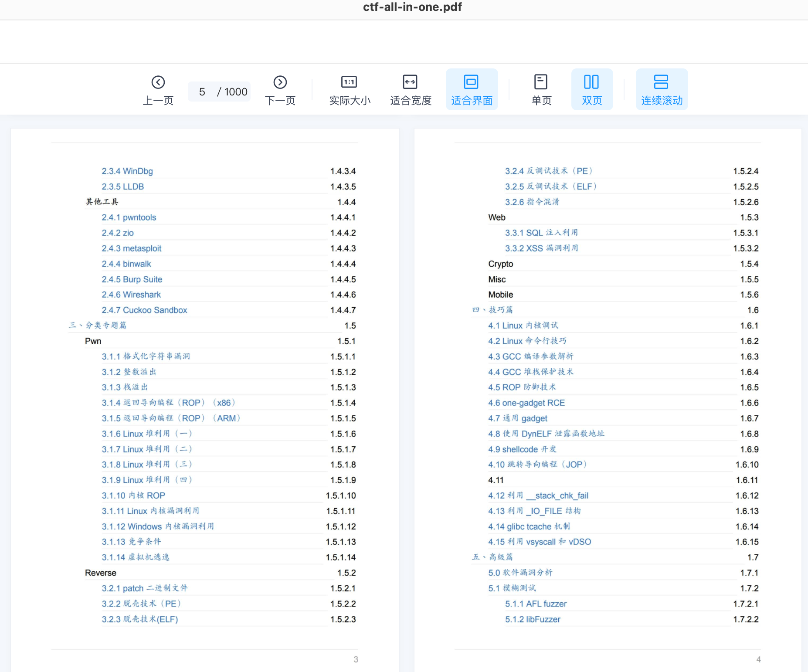The width and height of the screenshot is (808, 672).
Task: Open link 5.0 软件漏洞分析
Action: [x=520, y=573]
